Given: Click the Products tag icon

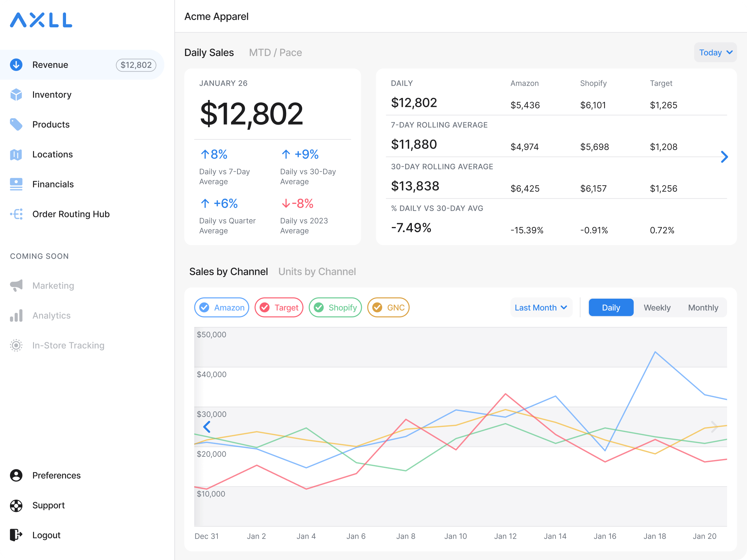Looking at the screenshot, I should pyautogui.click(x=16, y=124).
